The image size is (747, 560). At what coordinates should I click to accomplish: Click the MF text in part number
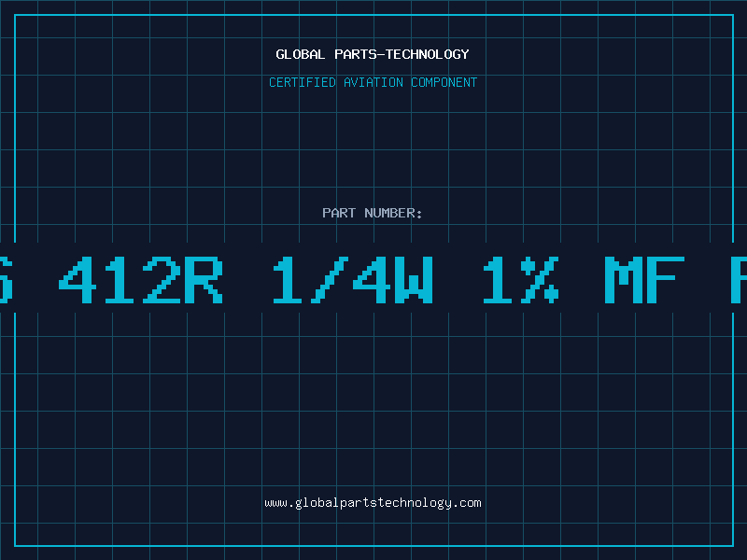tap(644, 279)
